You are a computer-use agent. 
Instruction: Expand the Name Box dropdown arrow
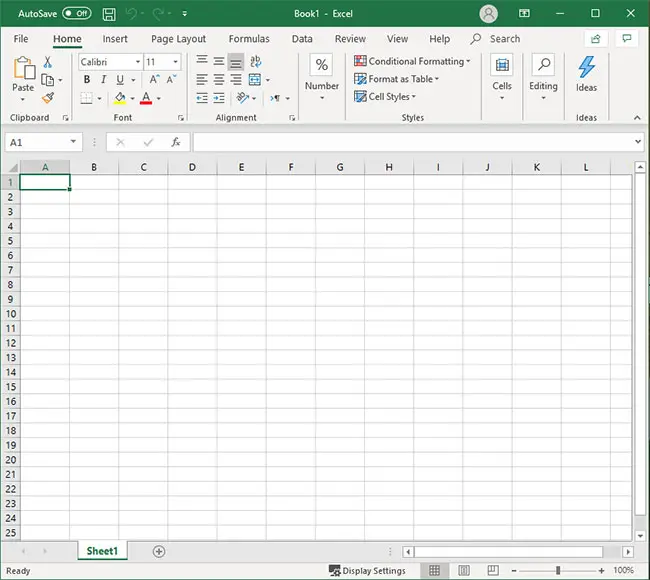[x=73, y=143]
